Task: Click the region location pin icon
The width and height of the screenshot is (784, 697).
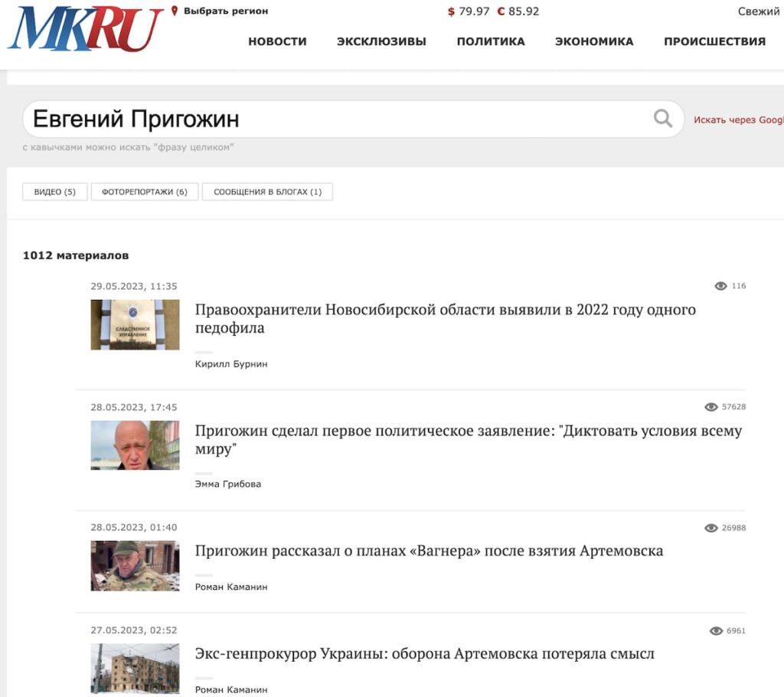Action: click(x=175, y=11)
